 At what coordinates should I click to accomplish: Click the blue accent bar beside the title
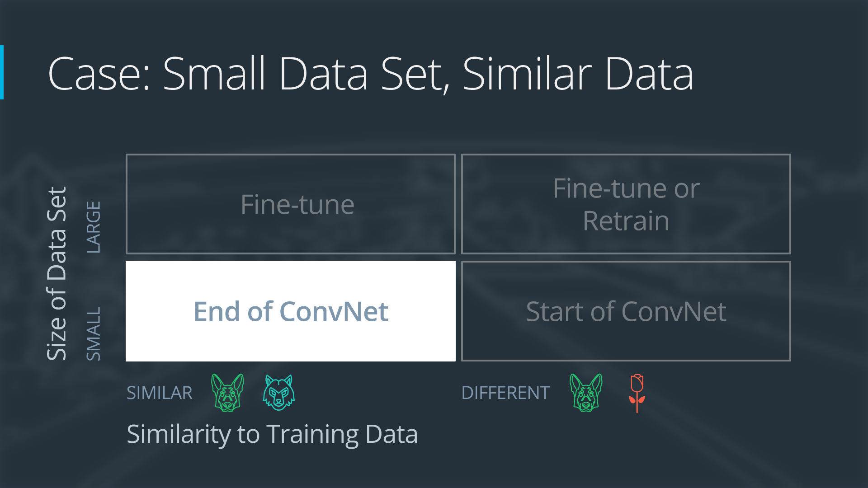2,72
